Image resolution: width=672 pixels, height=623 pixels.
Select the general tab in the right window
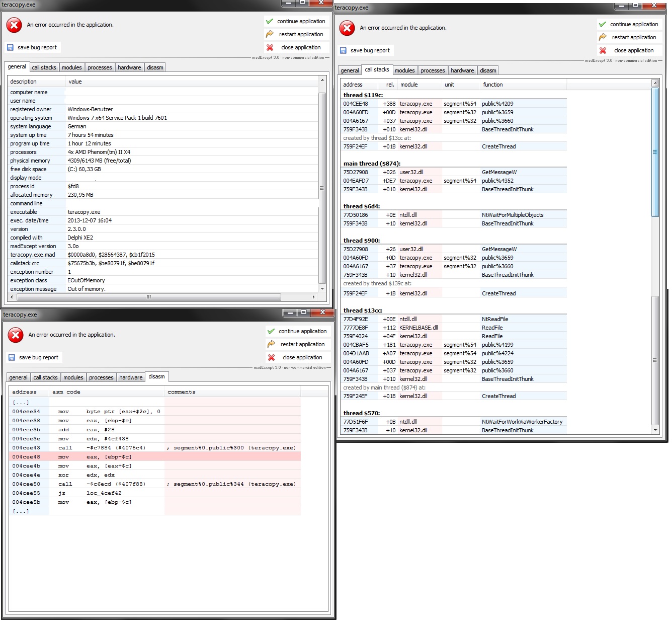tap(350, 70)
